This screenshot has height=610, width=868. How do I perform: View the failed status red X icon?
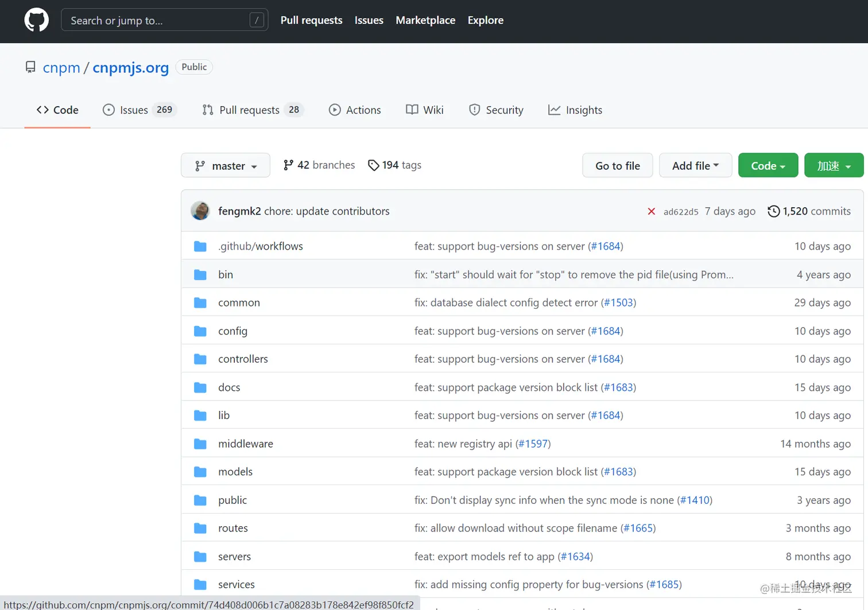point(652,211)
